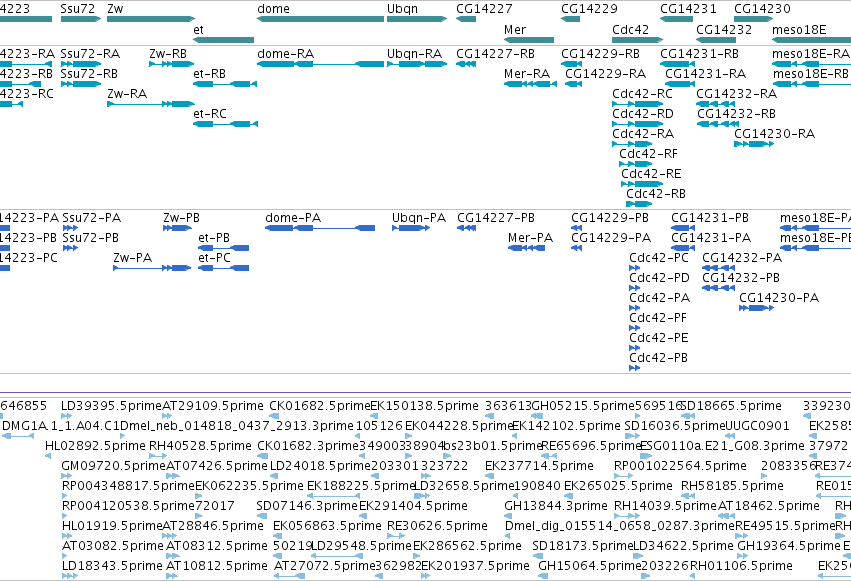Click the CG14231 gene label
This screenshot has width=851, height=581.
[x=688, y=9]
